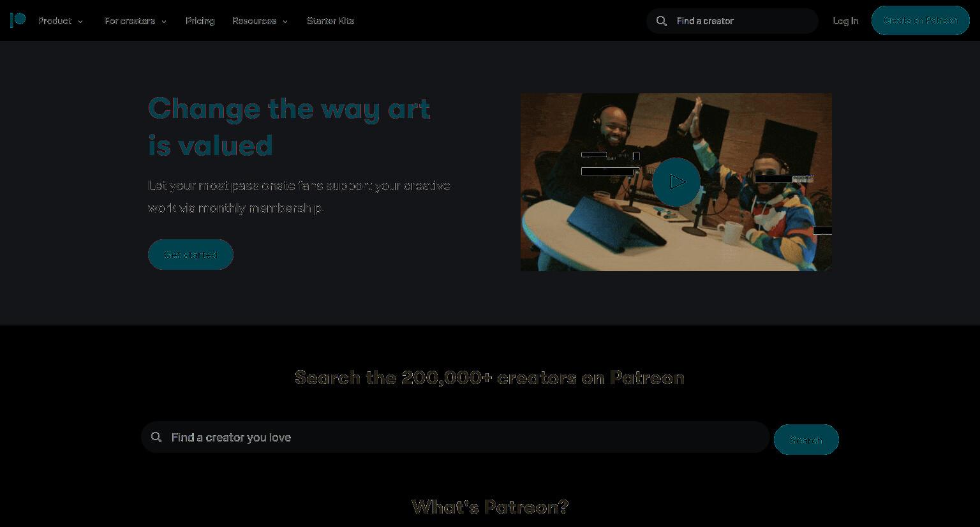
Task: Open the Resources menu
Action: 254,21
